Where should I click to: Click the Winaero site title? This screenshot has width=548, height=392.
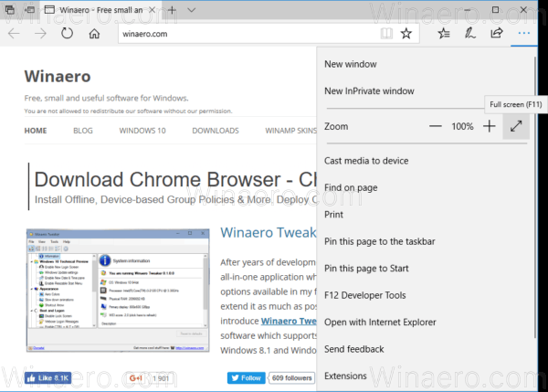(58, 76)
